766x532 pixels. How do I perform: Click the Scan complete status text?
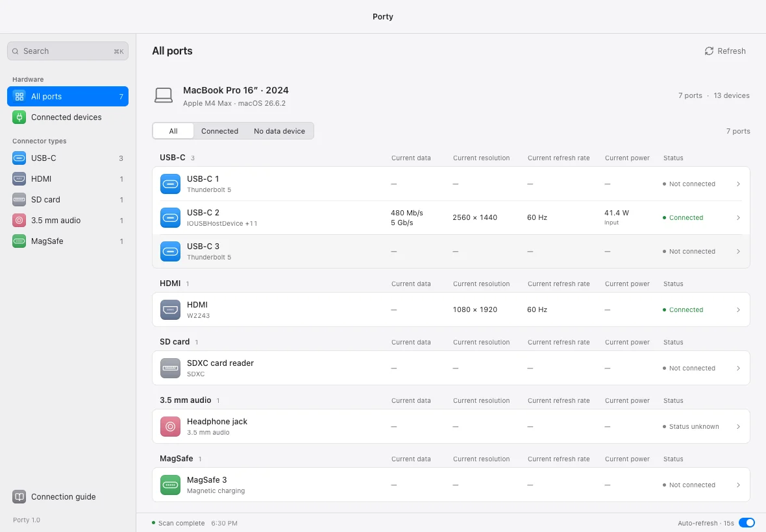coord(181,523)
